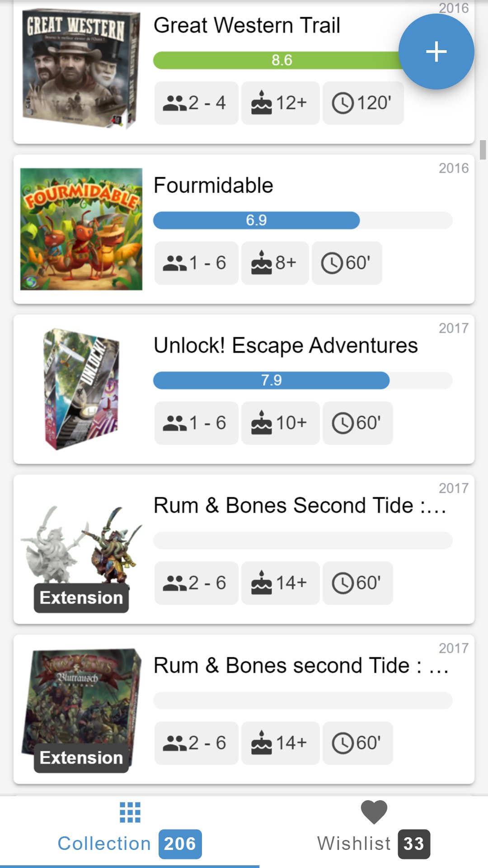Open the Great Western Trail cover image

click(x=81, y=69)
